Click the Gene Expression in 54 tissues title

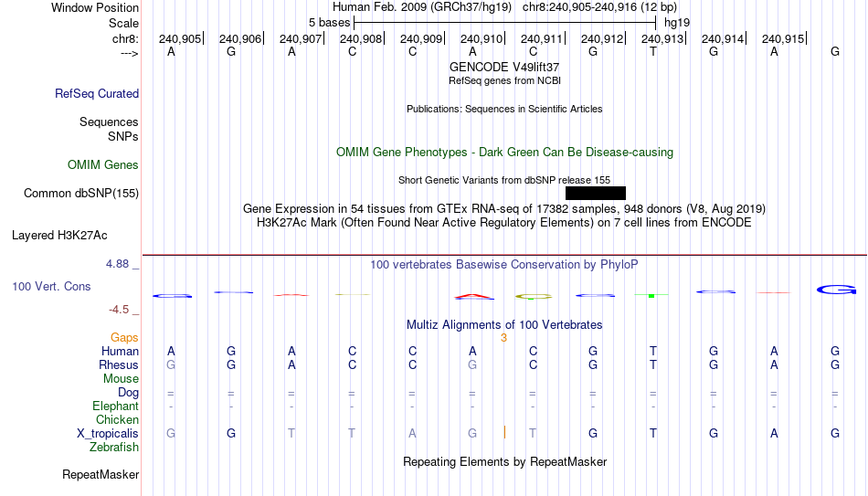[x=504, y=208]
